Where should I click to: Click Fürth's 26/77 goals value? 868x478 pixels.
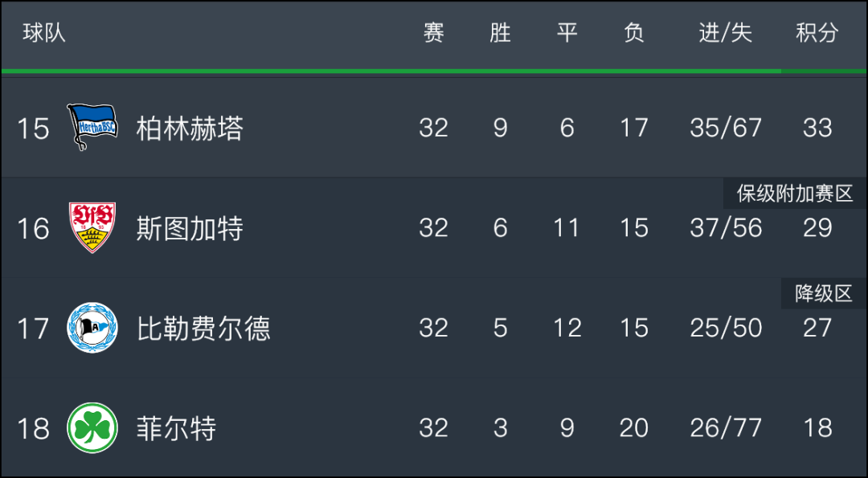[726, 428]
